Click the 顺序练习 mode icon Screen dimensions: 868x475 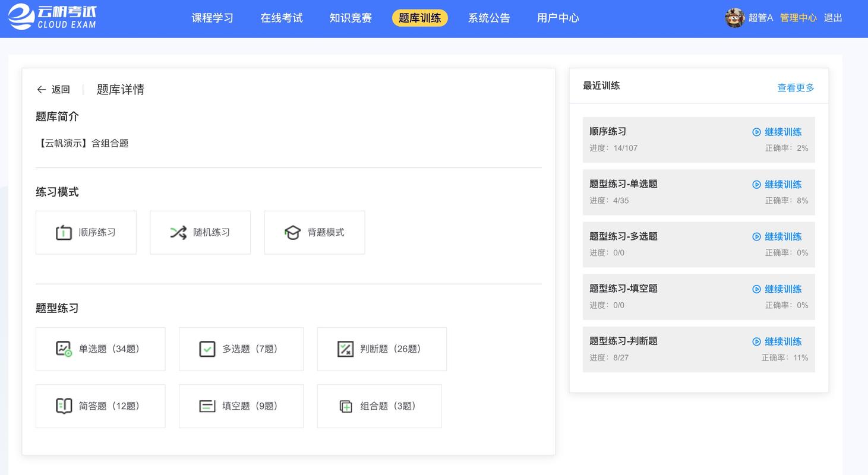[x=64, y=233]
